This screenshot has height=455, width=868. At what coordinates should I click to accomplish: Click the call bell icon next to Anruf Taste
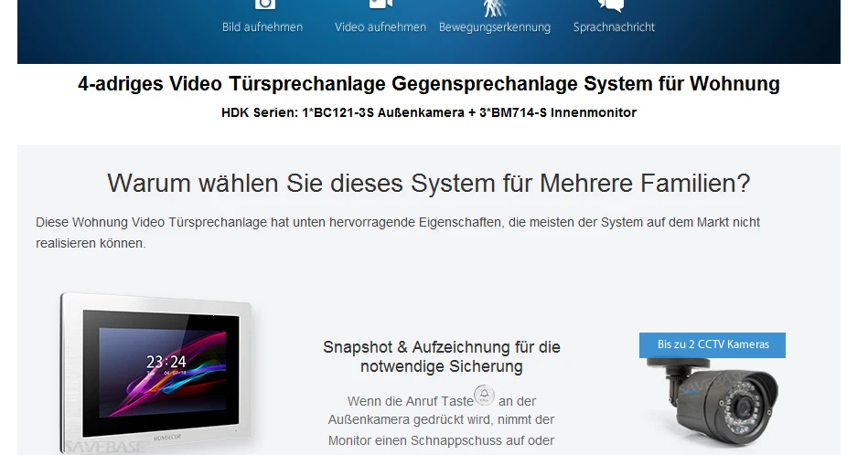[x=485, y=396]
